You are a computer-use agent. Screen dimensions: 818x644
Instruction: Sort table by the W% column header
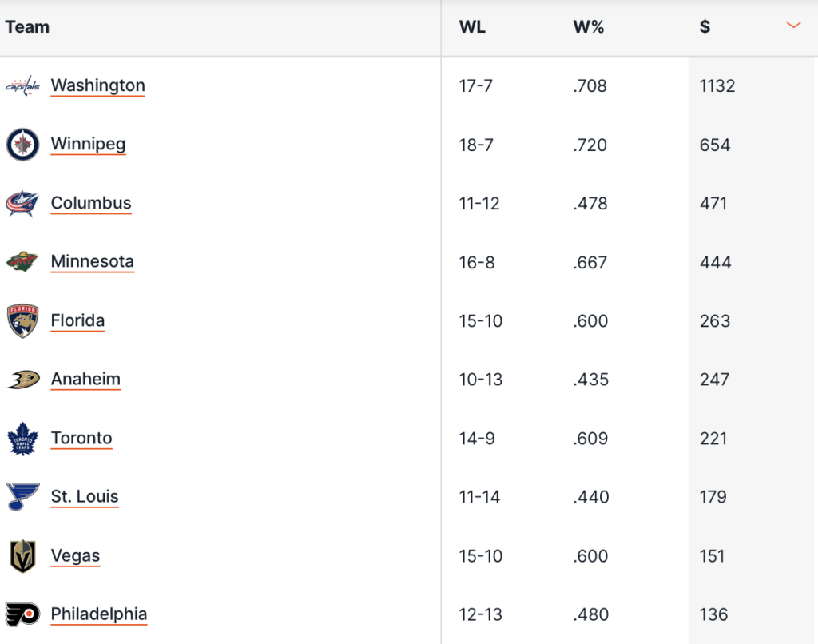point(589,27)
